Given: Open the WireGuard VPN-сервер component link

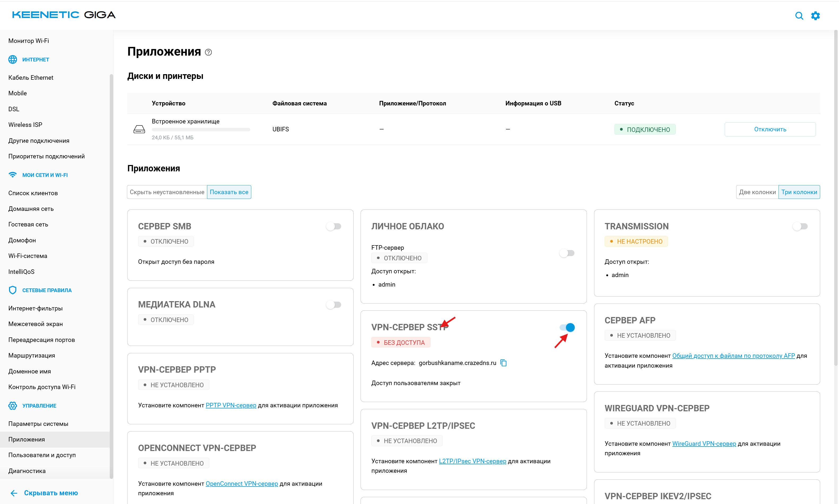Looking at the screenshot, I should (704, 444).
